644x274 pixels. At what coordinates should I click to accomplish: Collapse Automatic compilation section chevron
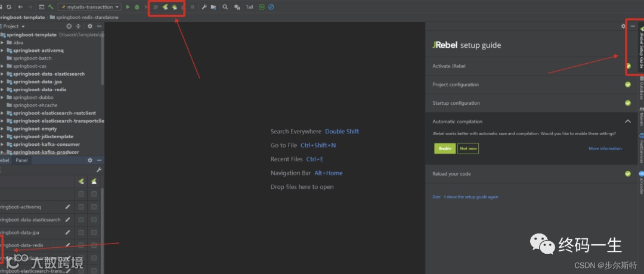pos(627,122)
